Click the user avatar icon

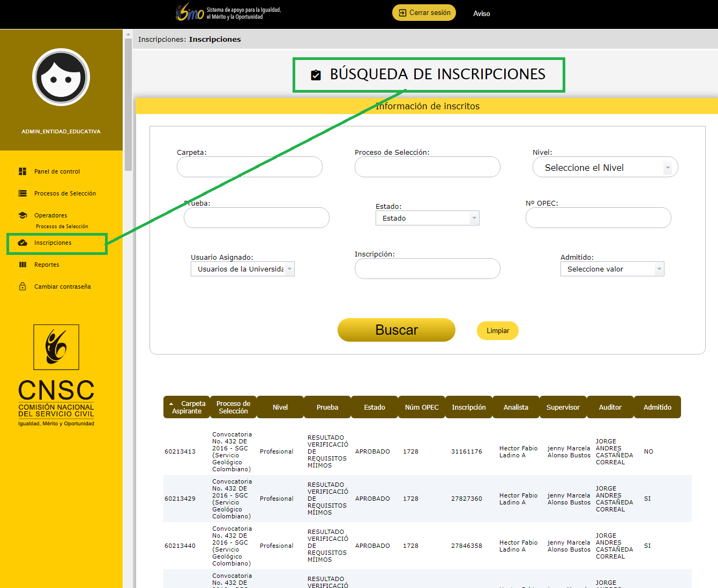point(61,77)
